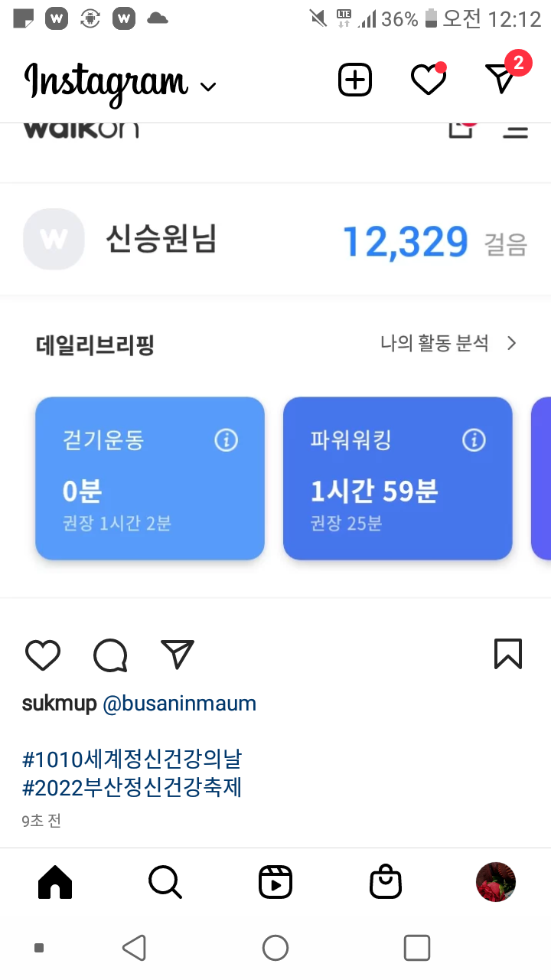Open profile avatar in bottom bar
This screenshot has height=980, width=551.
496,882
